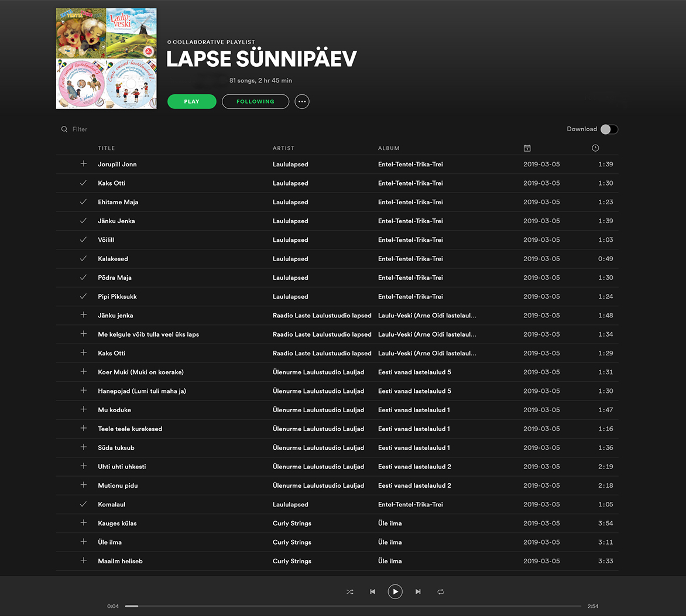The image size is (686, 616).
Task: Toggle shuffle playback icon
Action: [x=349, y=591]
